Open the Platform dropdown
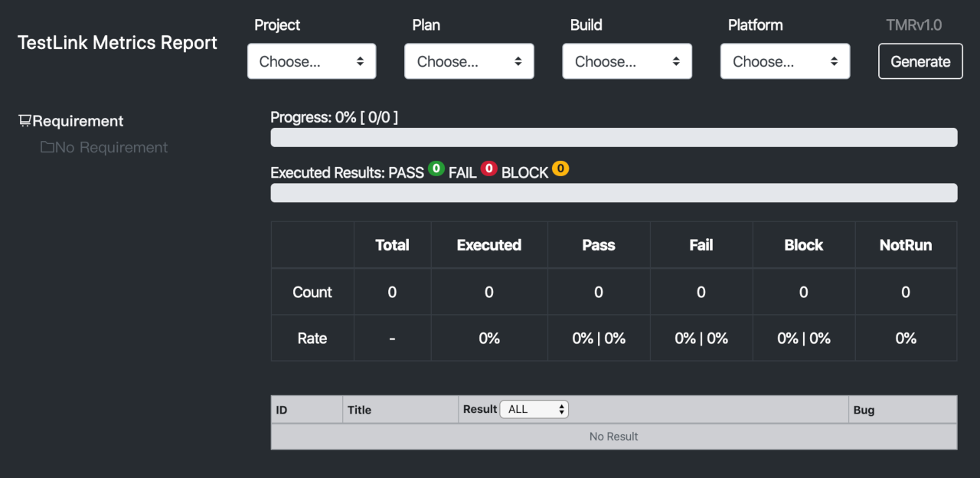The height and width of the screenshot is (478, 980). tap(785, 61)
